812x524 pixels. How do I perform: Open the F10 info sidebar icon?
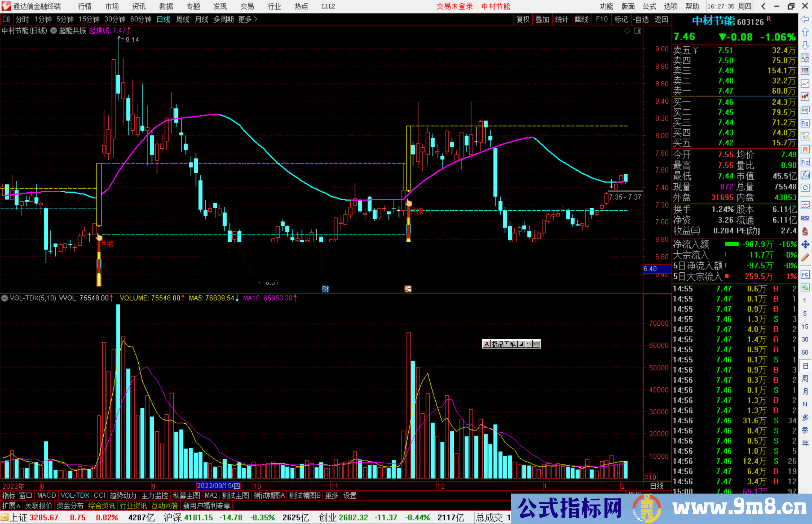click(x=805, y=123)
